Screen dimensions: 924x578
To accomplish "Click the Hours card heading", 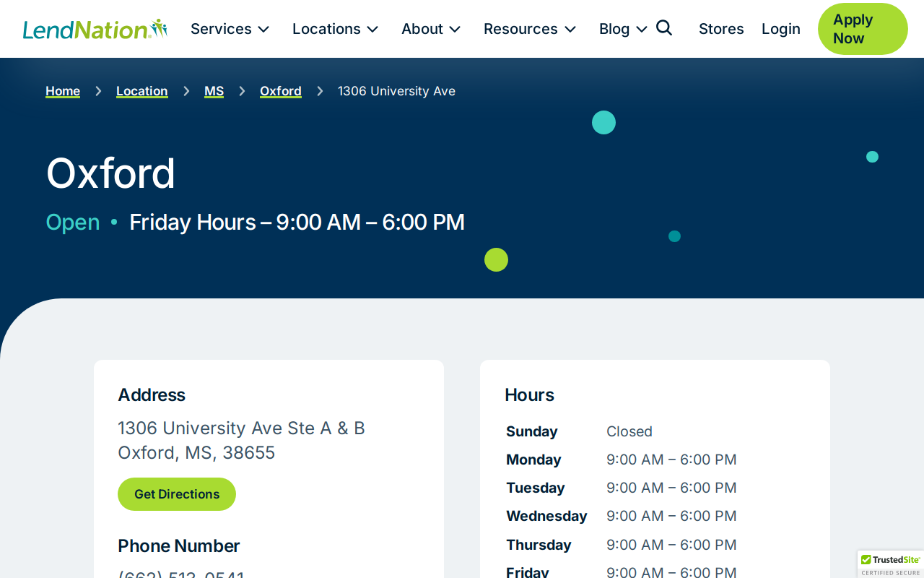I will [x=529, y=394].
